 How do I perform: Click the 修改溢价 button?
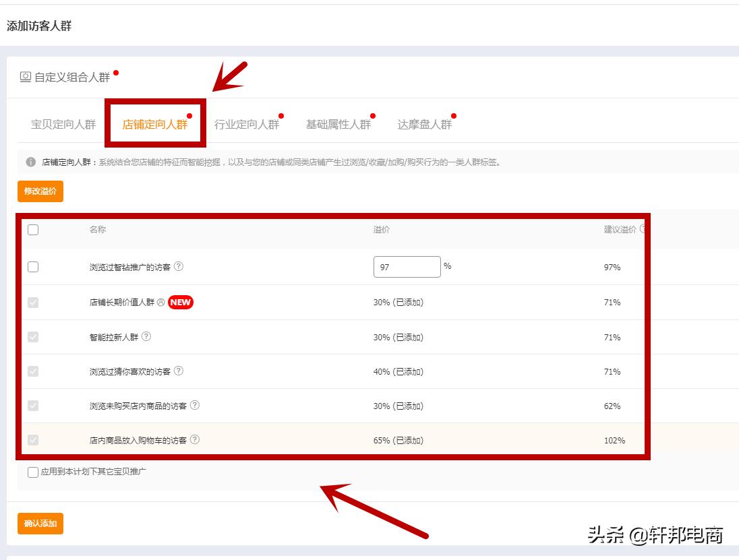click(40, 191)
